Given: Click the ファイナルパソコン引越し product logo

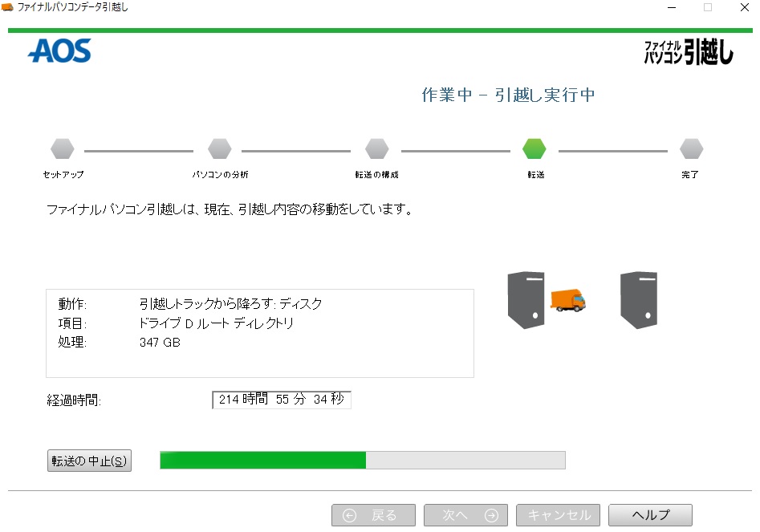Looking at the screenshot, I should (689, 52).
